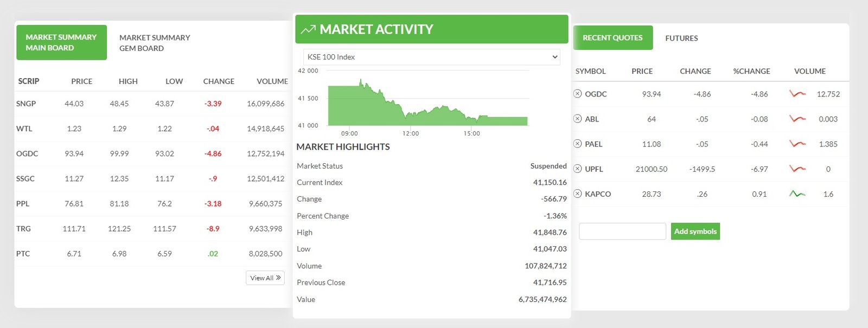Open the Futures tab
The width and height of the screenshot is (868, 328).
click(681, 38)
